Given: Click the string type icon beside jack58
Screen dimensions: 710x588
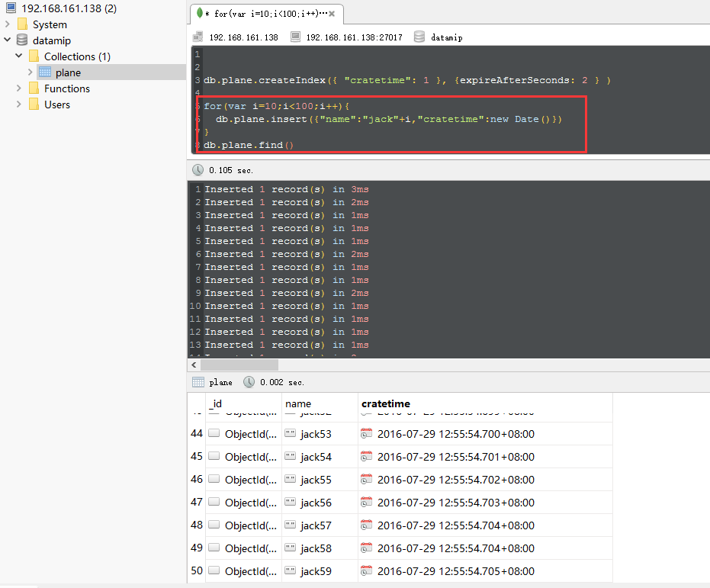Looking at the screenshot, I should (x=291, y=548).
